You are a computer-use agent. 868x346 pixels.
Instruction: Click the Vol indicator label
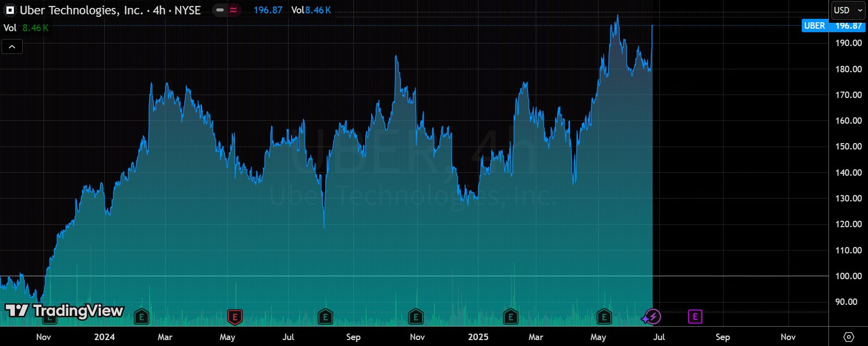pos(10,28)
